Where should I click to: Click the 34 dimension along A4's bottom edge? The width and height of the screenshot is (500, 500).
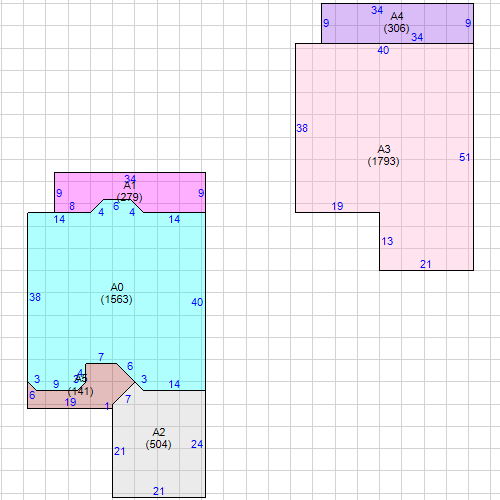(417, 37)
